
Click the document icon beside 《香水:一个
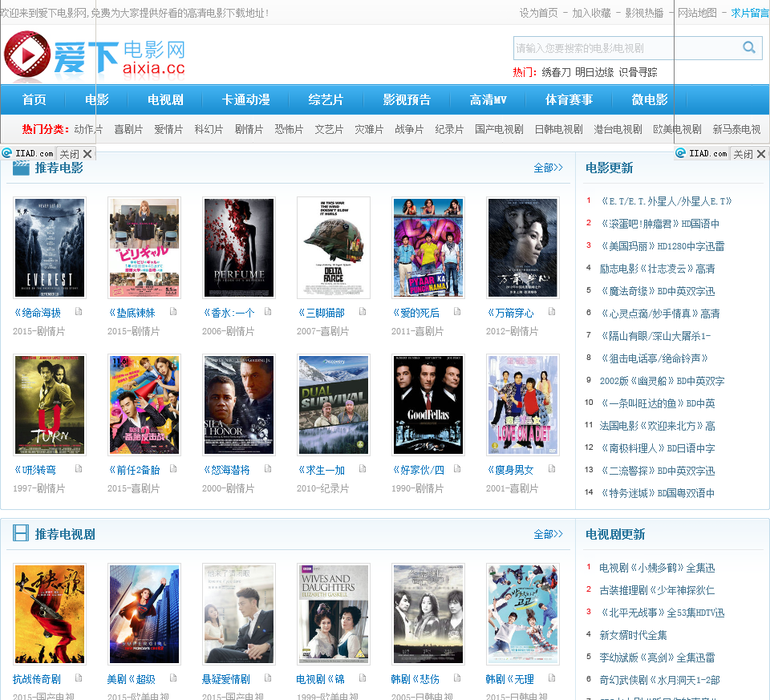[x=268, y=311]
